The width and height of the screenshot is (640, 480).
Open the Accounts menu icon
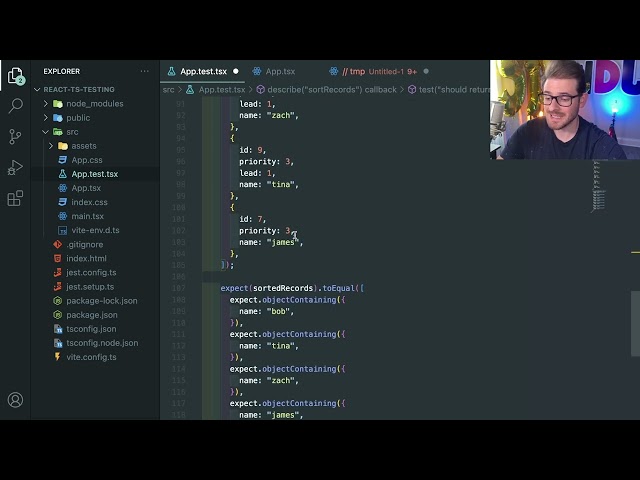tap(16, 400)
